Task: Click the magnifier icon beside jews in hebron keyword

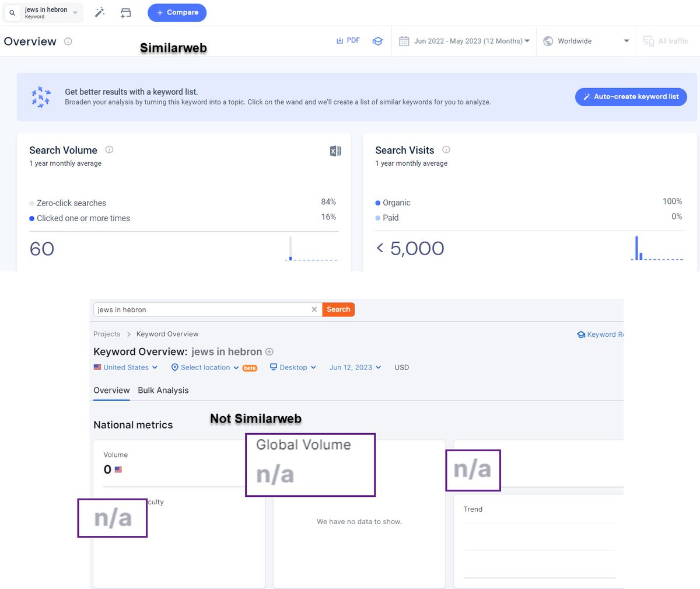Action: [12, 13]
